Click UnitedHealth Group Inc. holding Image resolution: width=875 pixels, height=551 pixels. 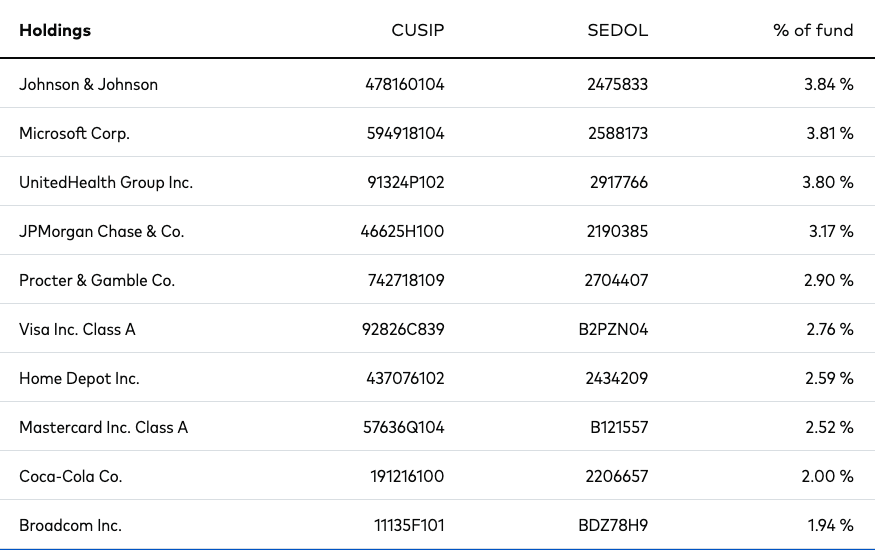[106, 183]
